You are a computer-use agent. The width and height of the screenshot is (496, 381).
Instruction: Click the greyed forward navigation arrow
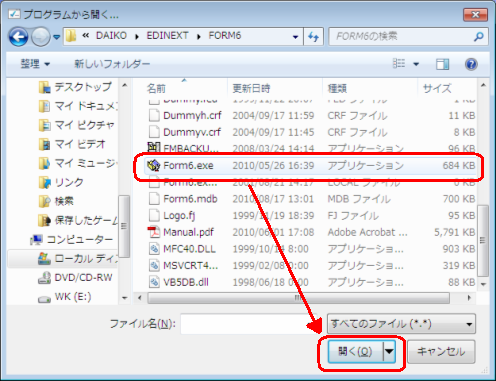coord(41,37)
